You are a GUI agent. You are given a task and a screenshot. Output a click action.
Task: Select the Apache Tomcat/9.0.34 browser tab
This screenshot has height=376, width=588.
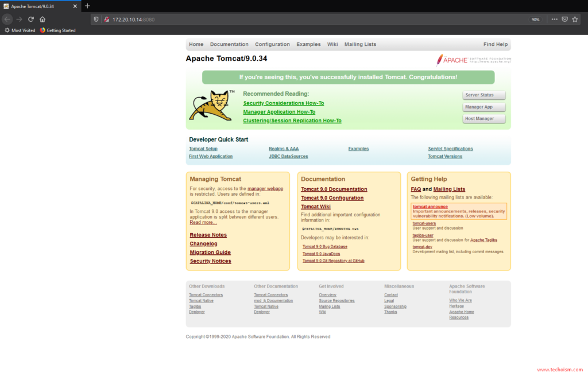tap(41, 6)
